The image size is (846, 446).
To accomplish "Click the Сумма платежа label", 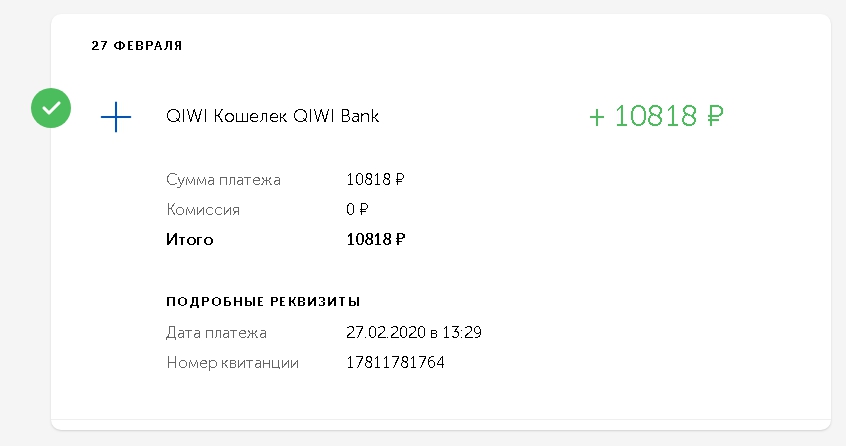I will click(223, 180).
